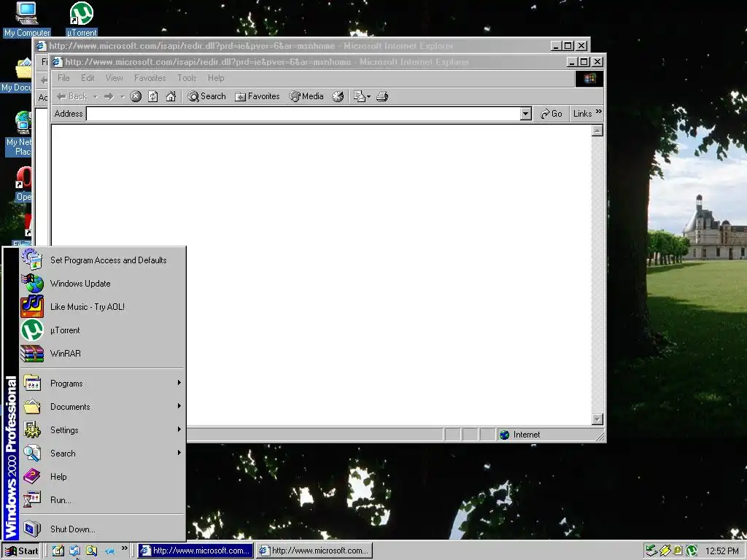Expand the Programs submenu arrow

coord(179,383)
